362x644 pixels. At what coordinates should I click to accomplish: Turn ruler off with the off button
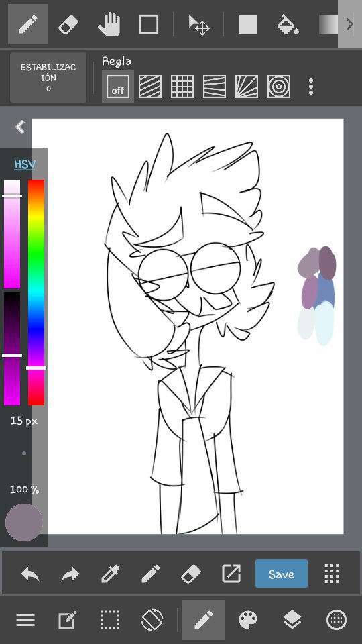point(118,87)
